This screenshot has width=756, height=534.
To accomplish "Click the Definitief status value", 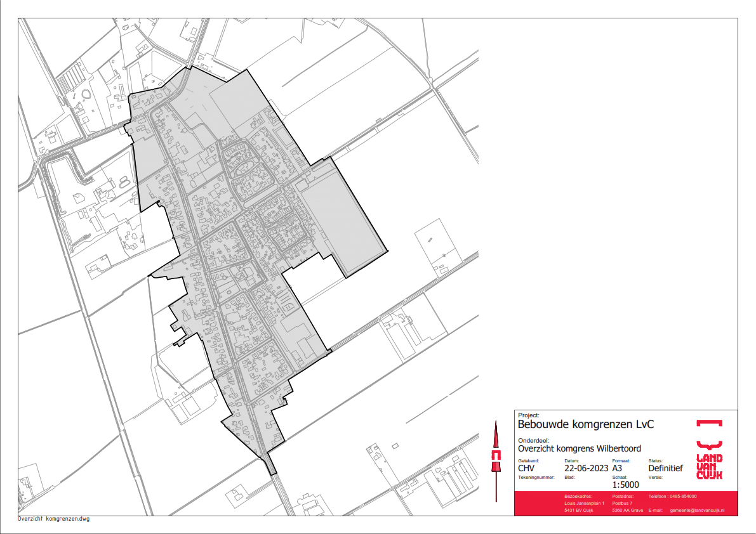I will coord(665,469).
